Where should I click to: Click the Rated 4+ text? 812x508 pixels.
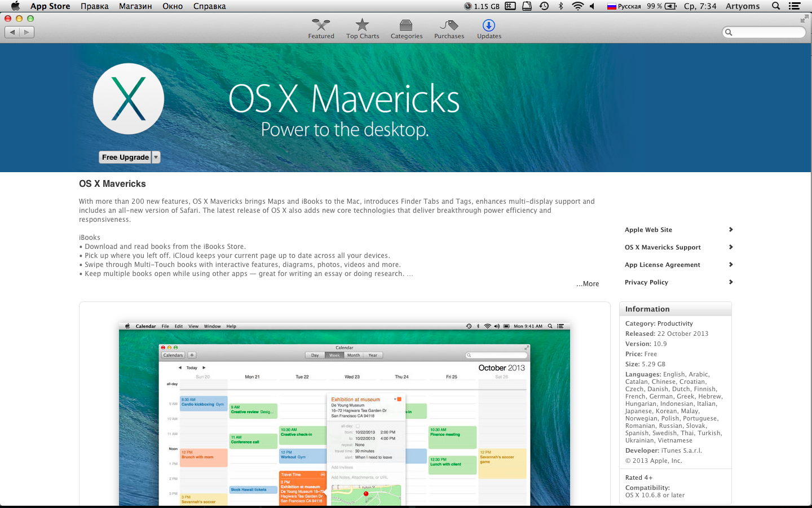639,478
